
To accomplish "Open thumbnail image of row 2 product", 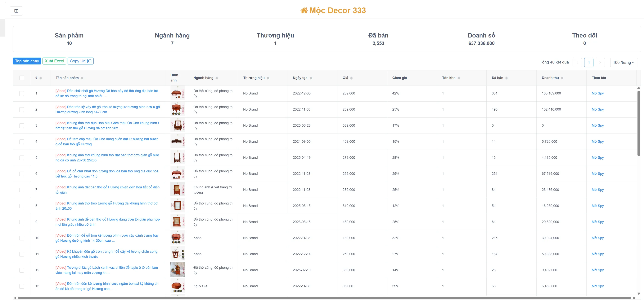I will tap(178, 109).
